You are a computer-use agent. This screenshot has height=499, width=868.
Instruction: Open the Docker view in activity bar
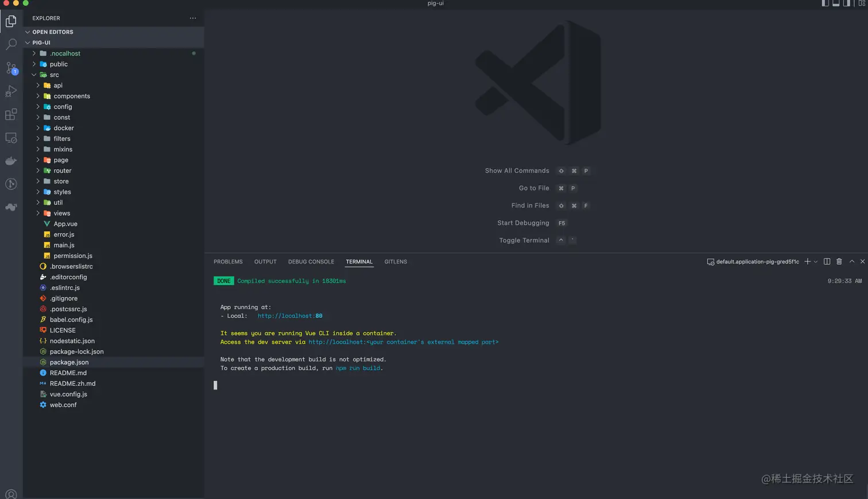click(x=11, y=161)
